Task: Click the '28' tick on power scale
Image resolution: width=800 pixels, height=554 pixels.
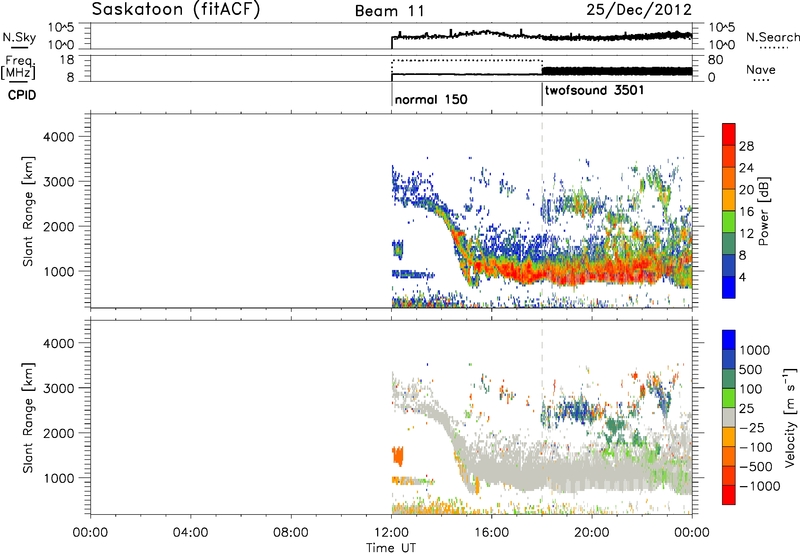Action: (x=746, y=146)
